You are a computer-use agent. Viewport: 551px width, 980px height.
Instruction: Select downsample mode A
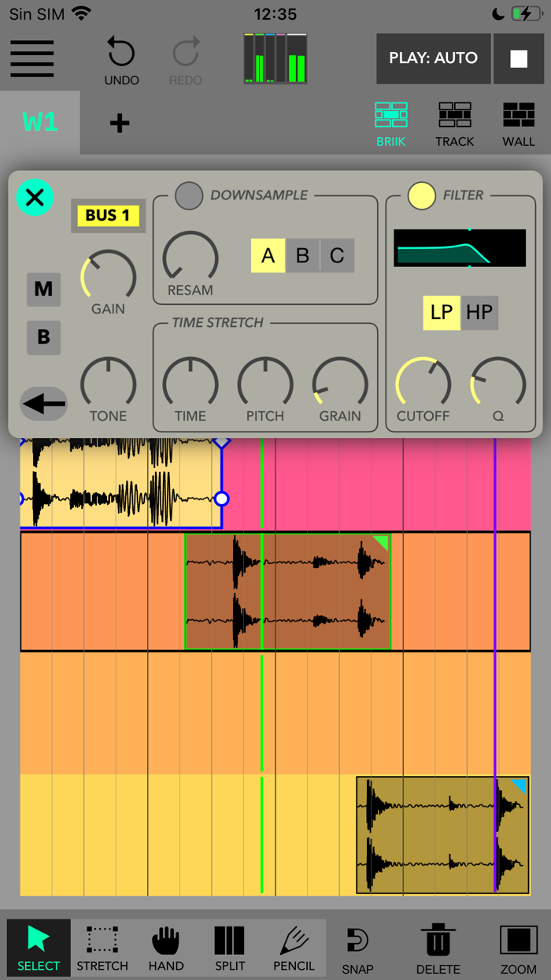coord(268,255)
